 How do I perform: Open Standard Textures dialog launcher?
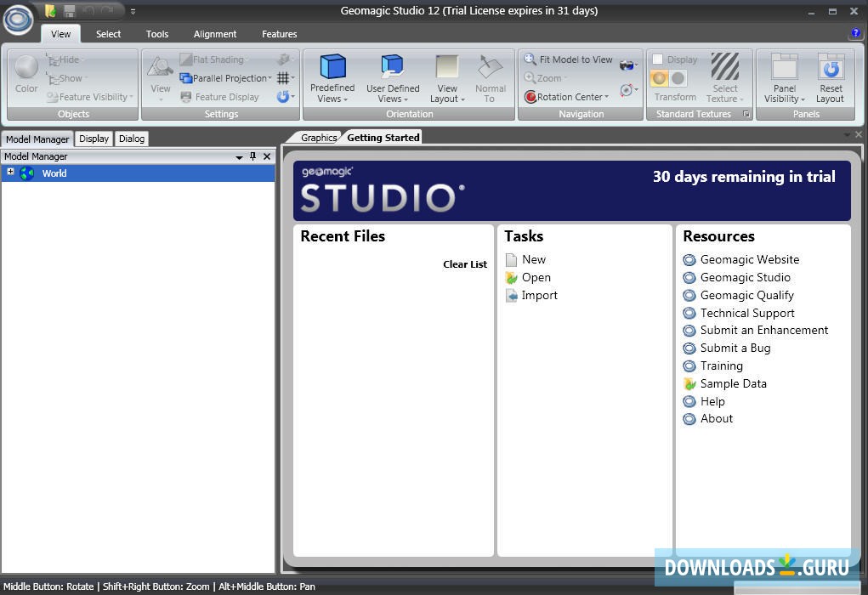click(x=746, y=114)
